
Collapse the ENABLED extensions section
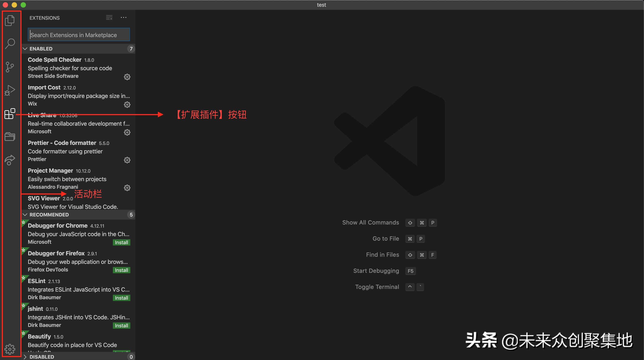point(25,49)
